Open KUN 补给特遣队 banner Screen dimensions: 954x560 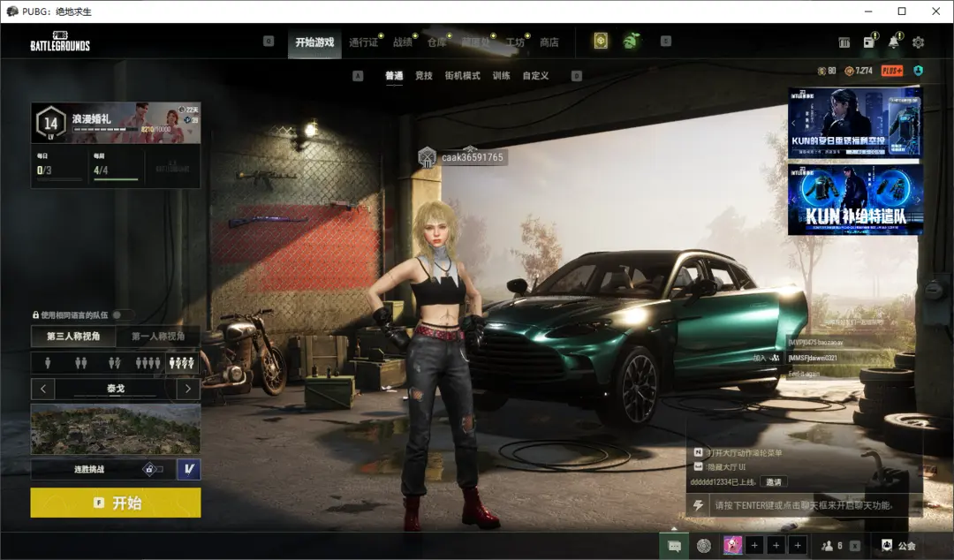coord(855,199)
